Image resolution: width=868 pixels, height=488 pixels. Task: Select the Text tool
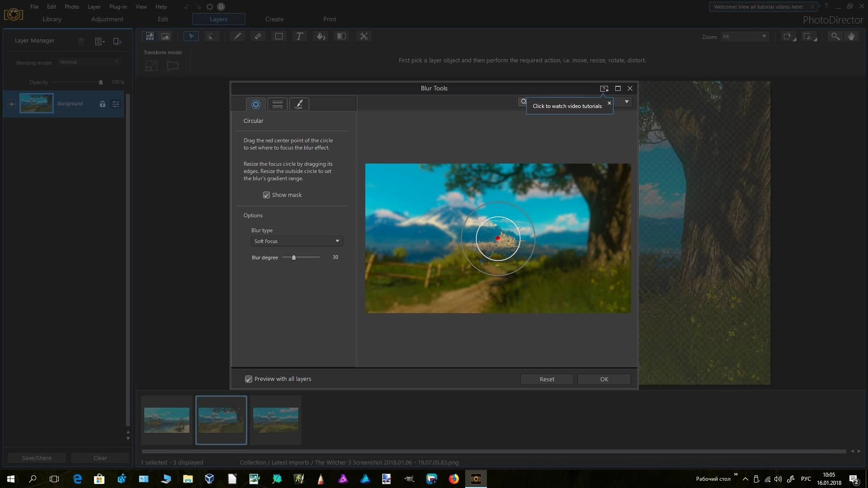(299, 36)
